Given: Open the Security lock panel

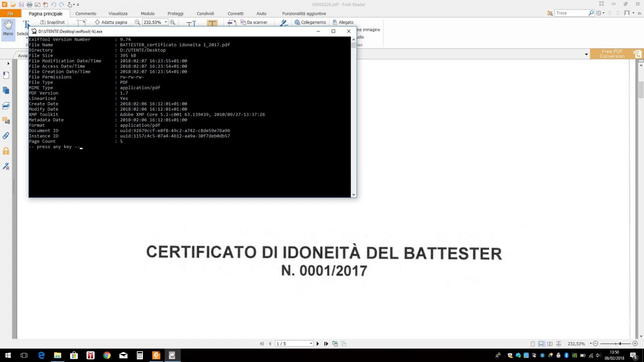Looking at the screenshot, I should coord(6,151).
